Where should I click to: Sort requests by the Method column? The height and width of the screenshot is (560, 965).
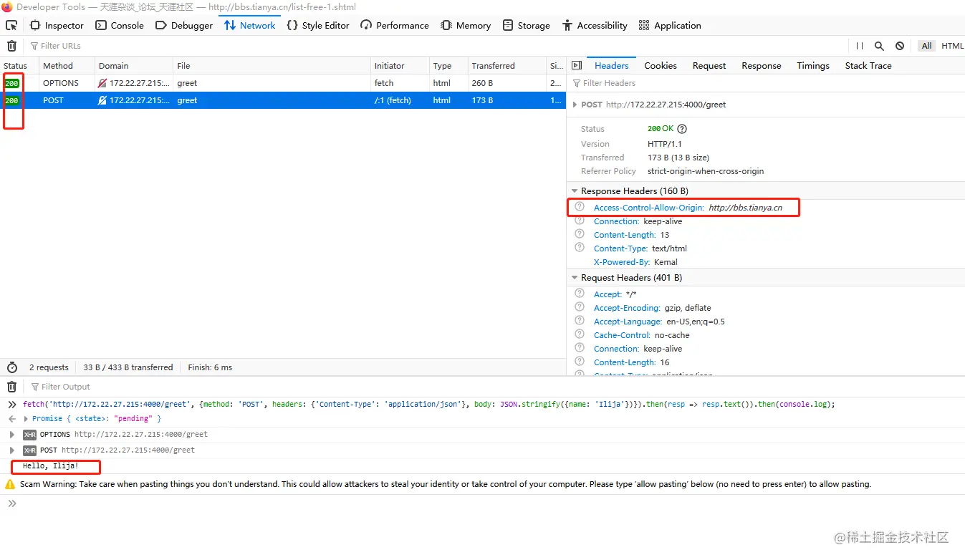point(67,66)
